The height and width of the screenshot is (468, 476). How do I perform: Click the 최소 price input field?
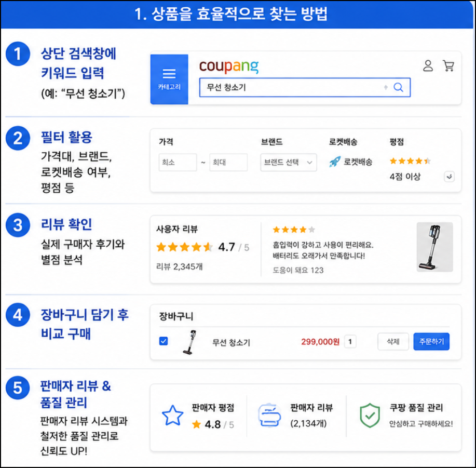178,162
